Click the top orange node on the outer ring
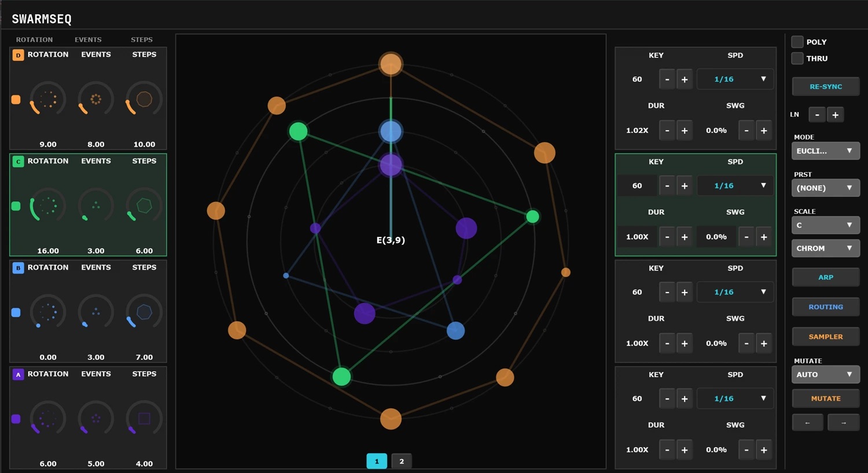The image size is (868, 473). (x=391, y=64)
